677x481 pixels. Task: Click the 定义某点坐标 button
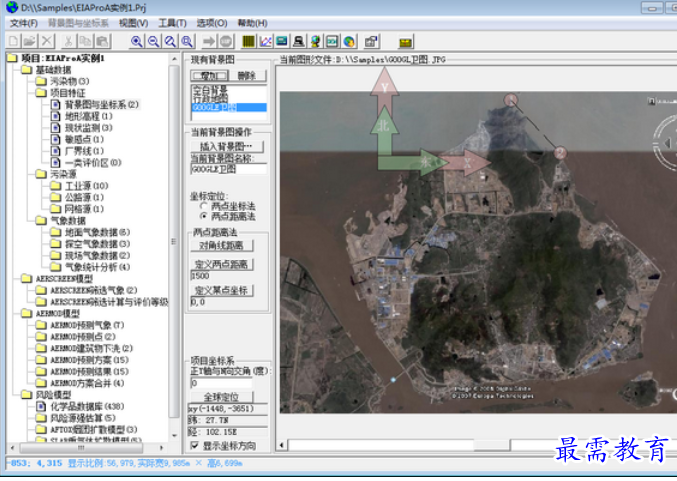221,290
